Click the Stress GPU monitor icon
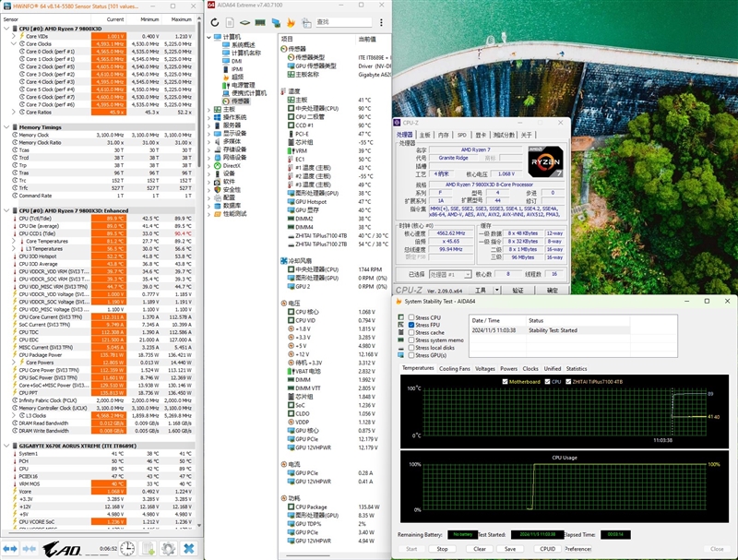This screenshot has width=738, height=560. 401,355
